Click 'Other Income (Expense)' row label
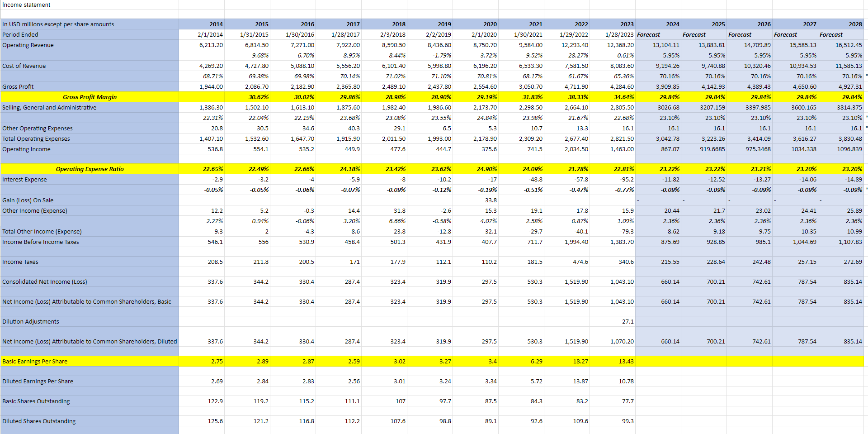Viewport: 868px width, 434px height. pos(90,211)
